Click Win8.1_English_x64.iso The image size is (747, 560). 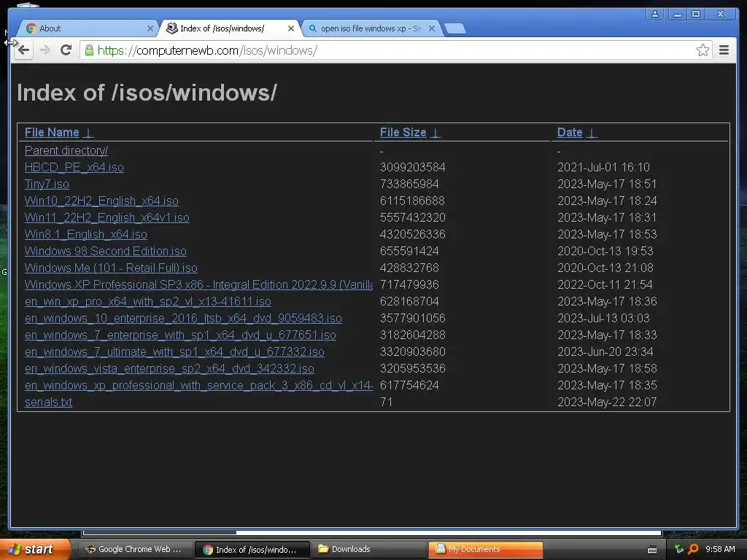pyautogui.click(x=86, y=234)
